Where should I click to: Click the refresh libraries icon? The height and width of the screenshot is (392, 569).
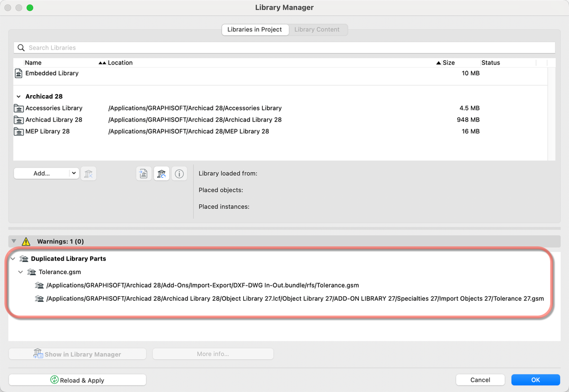[162, 174]
